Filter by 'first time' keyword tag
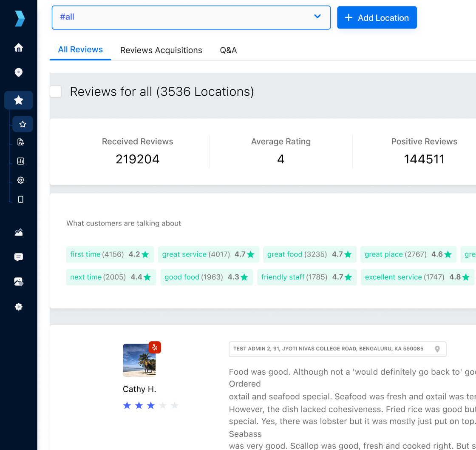The height and width of the screenshot is (450, 476). pos(110,254)
